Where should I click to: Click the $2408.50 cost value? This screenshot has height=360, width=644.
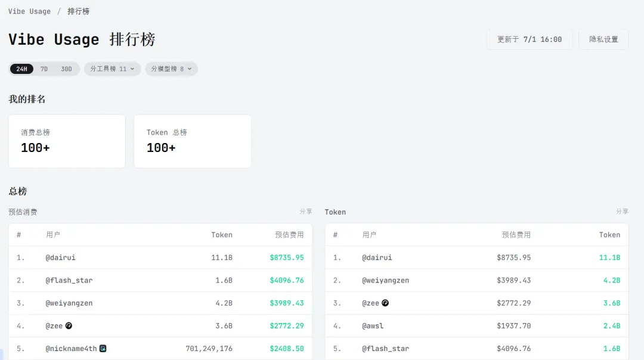(x=287, y=349)
